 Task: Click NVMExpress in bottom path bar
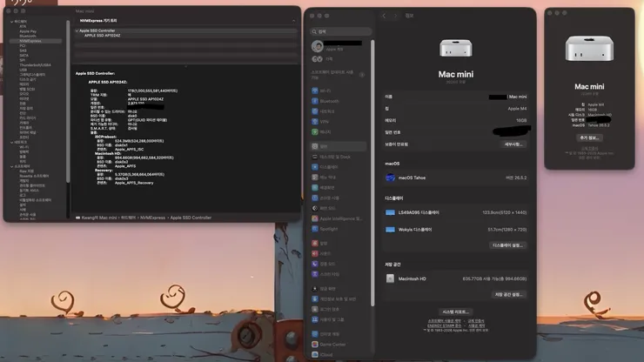tap(153, 218)
